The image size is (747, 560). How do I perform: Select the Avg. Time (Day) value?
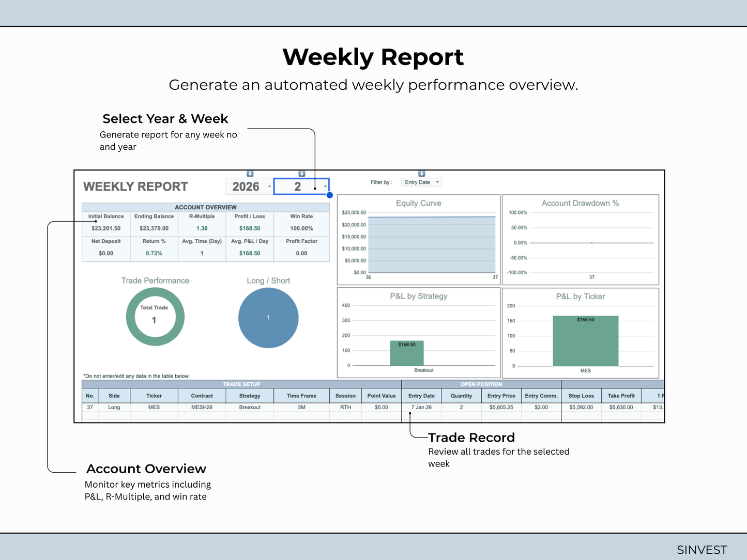coord(202,253)
